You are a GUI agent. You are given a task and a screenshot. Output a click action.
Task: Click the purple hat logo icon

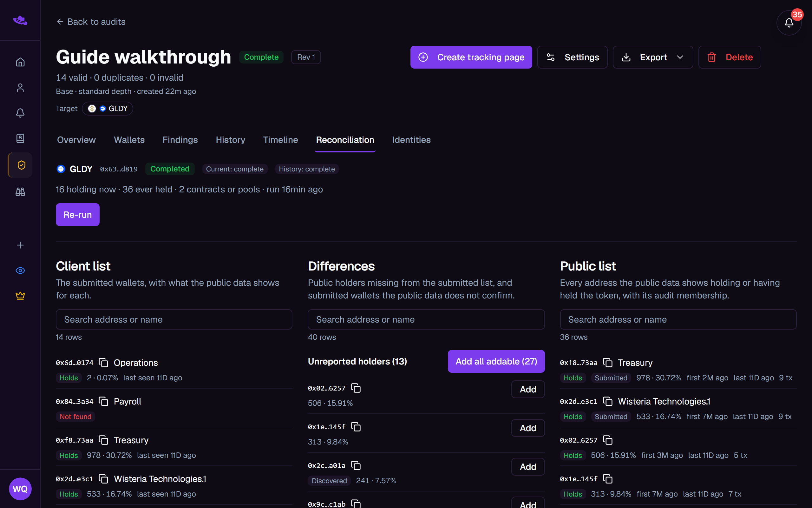[x=20, y=21]
